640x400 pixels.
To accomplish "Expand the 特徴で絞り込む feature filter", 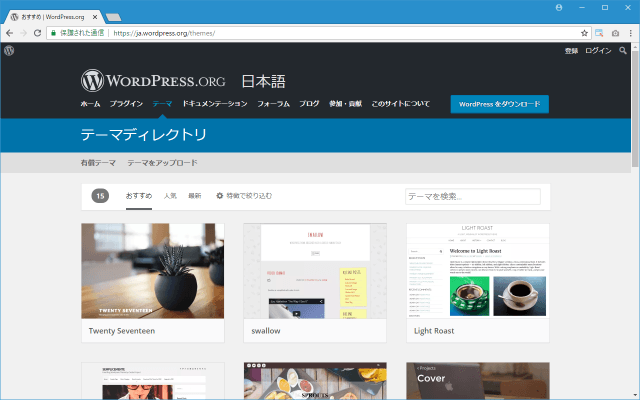I will [244, 196].
